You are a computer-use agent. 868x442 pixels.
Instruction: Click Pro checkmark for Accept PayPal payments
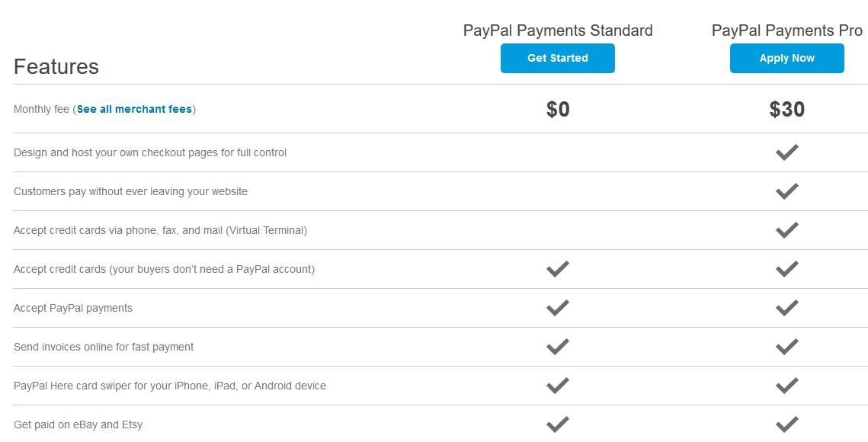click(786, 308)
